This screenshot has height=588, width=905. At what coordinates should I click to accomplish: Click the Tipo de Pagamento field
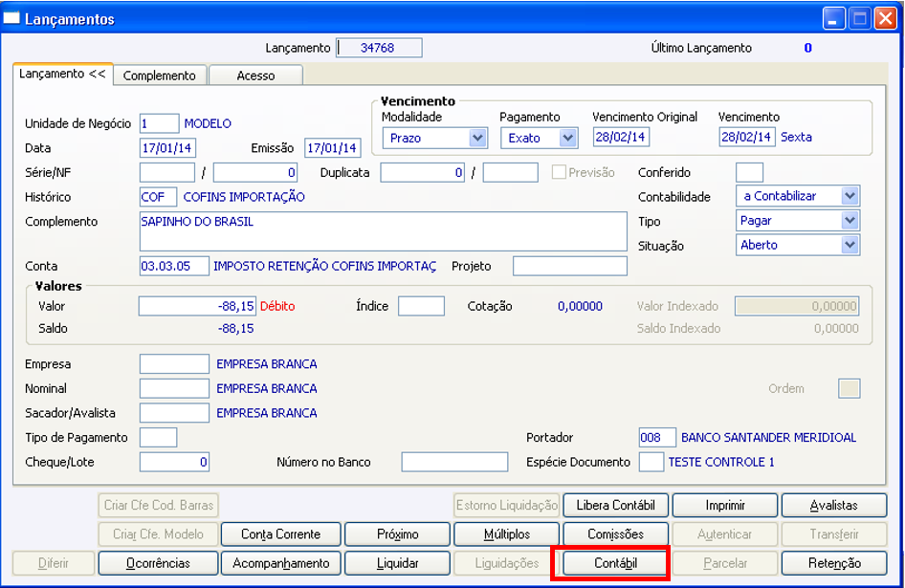158,437
